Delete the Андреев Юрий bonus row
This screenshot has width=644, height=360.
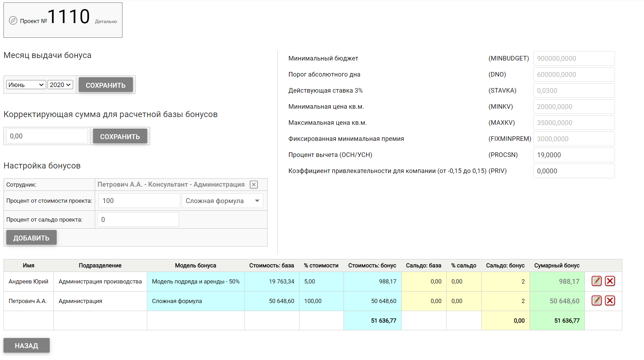[610, 281]
